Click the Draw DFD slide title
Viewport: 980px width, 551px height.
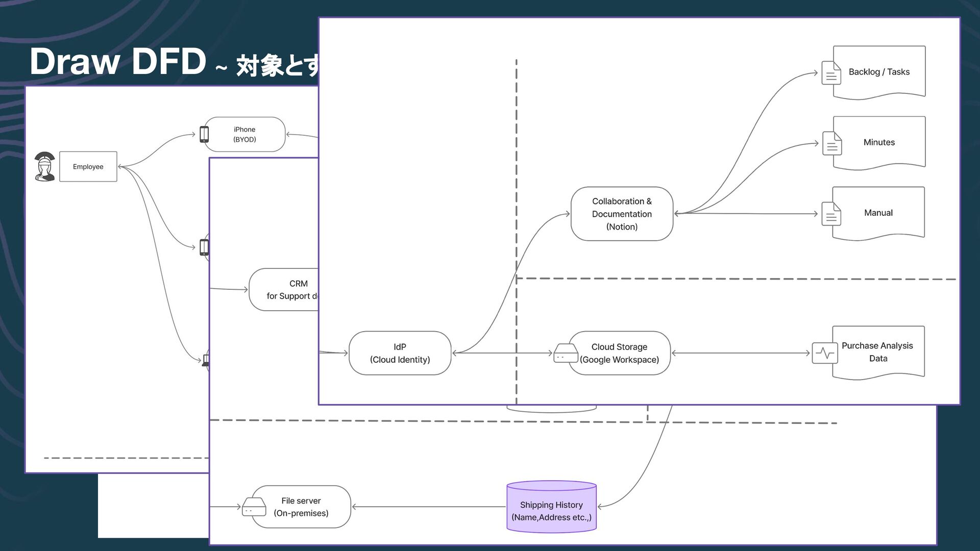click(117, 61)
